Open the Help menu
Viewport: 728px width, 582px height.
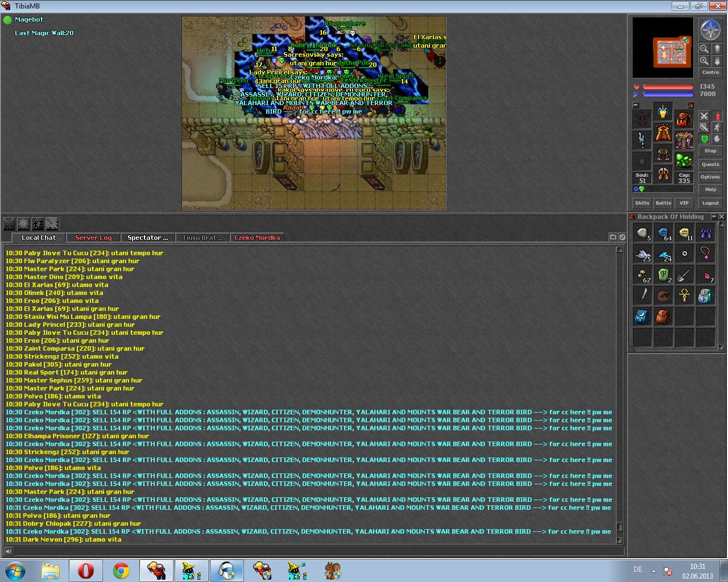coord(710,190)
